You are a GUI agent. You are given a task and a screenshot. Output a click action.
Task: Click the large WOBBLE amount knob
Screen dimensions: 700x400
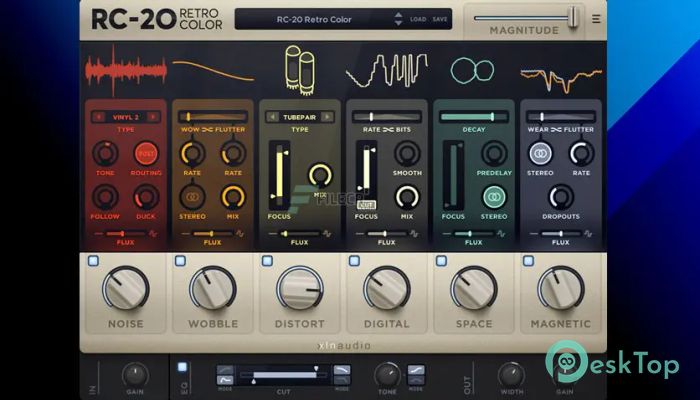212,288
